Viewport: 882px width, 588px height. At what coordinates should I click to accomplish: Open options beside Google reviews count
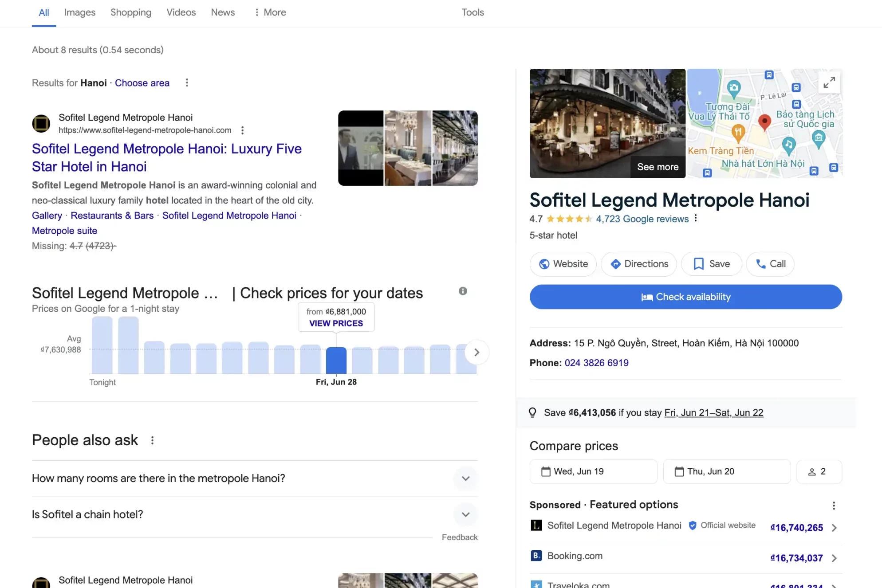(x=696, y=218)
